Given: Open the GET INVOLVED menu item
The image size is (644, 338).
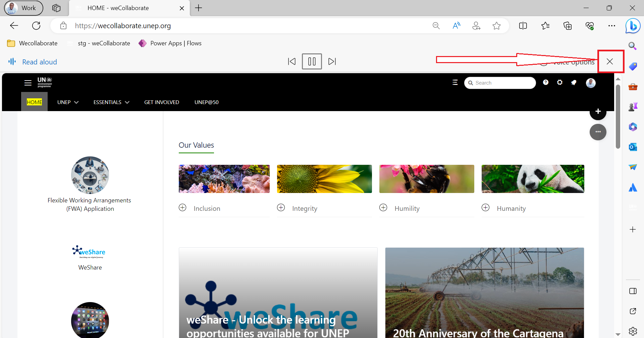Looking at the screenshot, I should tap(162, 102).
